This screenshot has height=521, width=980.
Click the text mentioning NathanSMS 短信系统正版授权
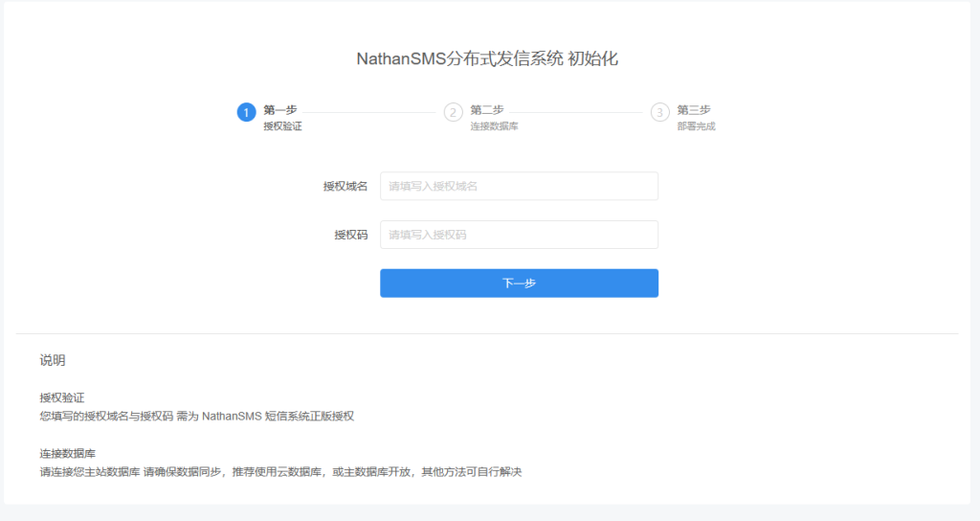[197, 416]
